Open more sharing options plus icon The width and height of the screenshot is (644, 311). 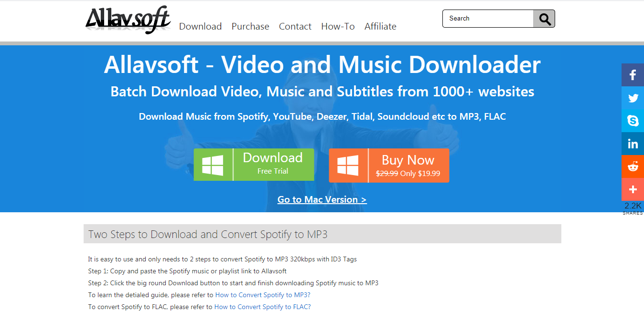point(633,189)
